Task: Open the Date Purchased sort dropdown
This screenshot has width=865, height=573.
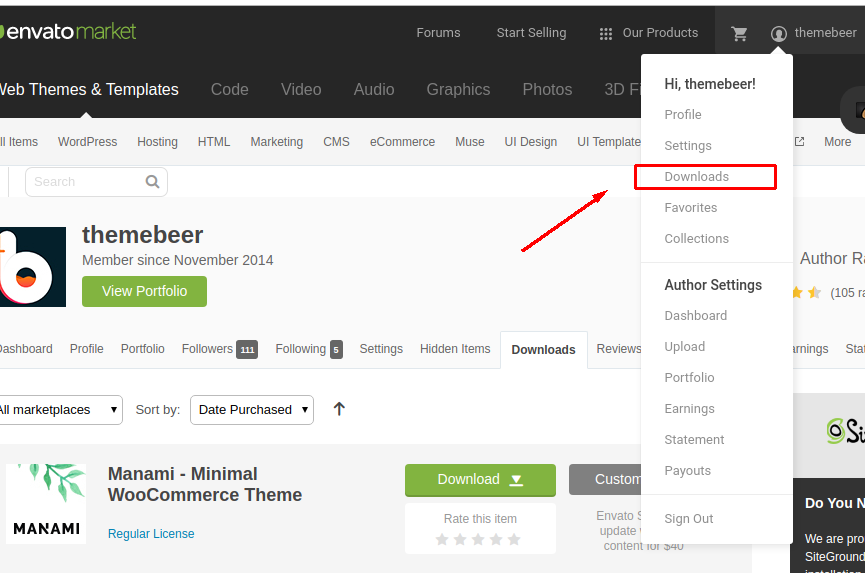Action: point(252,410)
